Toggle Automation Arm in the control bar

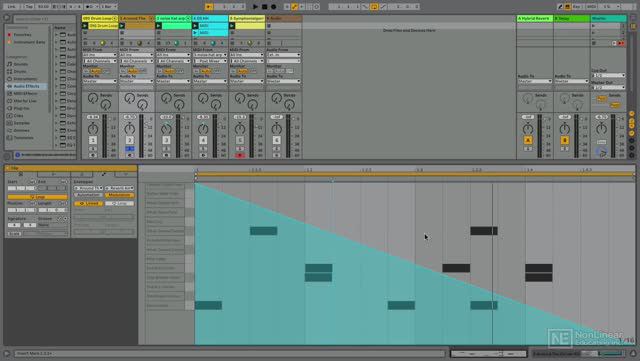coord(295,7)
